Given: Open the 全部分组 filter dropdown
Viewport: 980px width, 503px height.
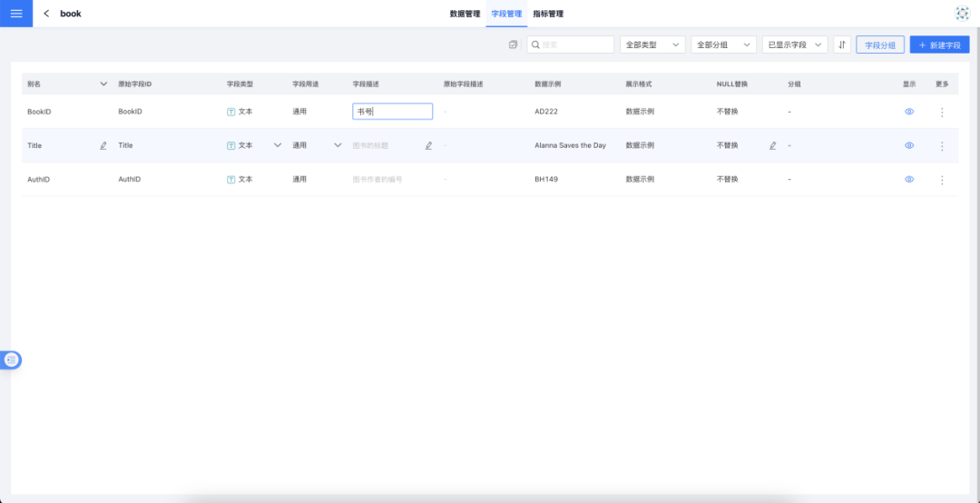Looking at the screenshot, I should (724, 44).
